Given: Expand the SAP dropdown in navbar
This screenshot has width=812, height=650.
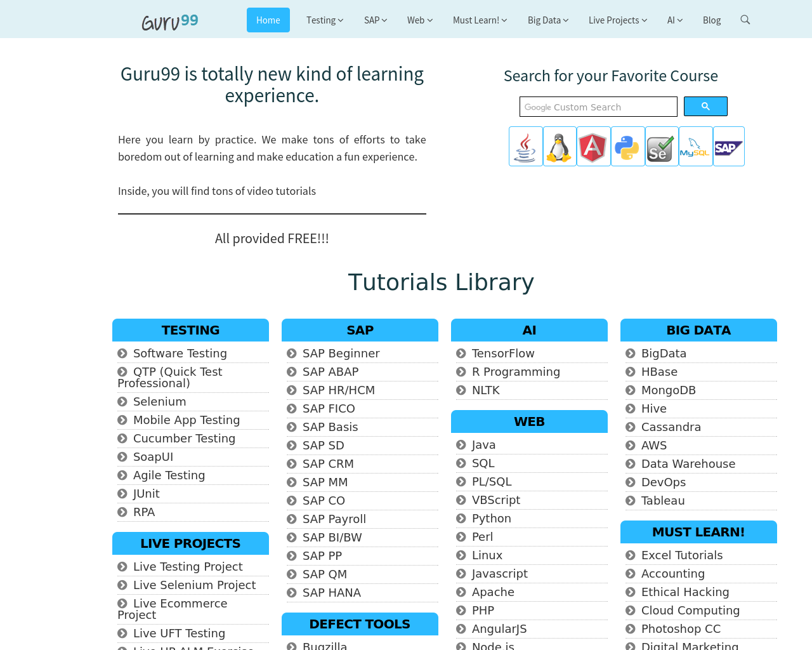Looking at the screenshot, I should pyautogui.click(x=376, y=20).
